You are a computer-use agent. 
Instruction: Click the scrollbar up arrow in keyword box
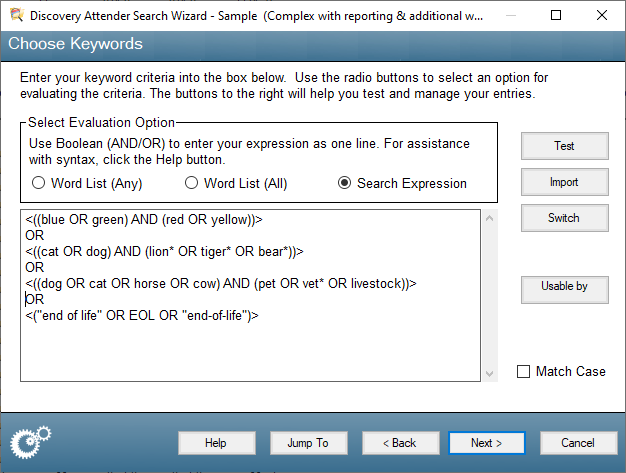tap(489, 218)
